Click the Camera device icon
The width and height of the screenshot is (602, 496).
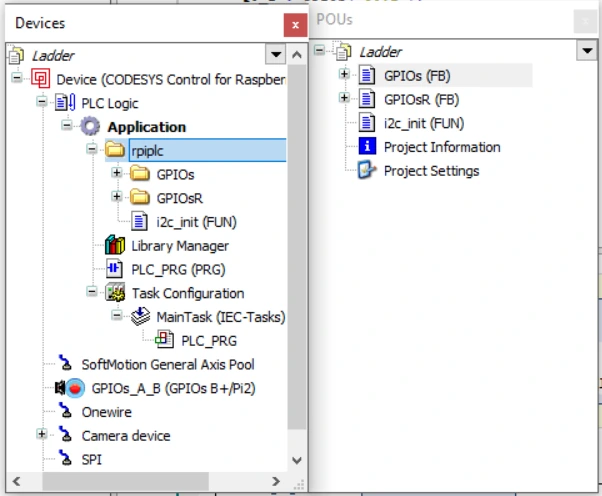(x=65, y=434)
